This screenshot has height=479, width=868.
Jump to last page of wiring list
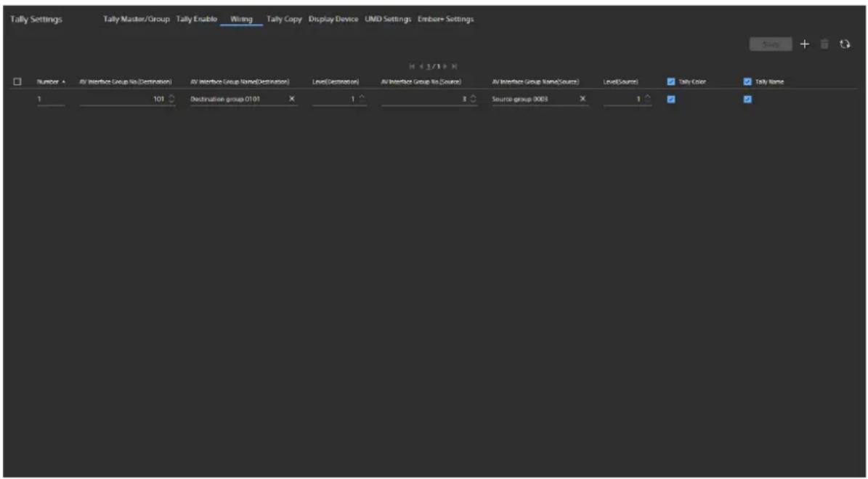[455, 66]
